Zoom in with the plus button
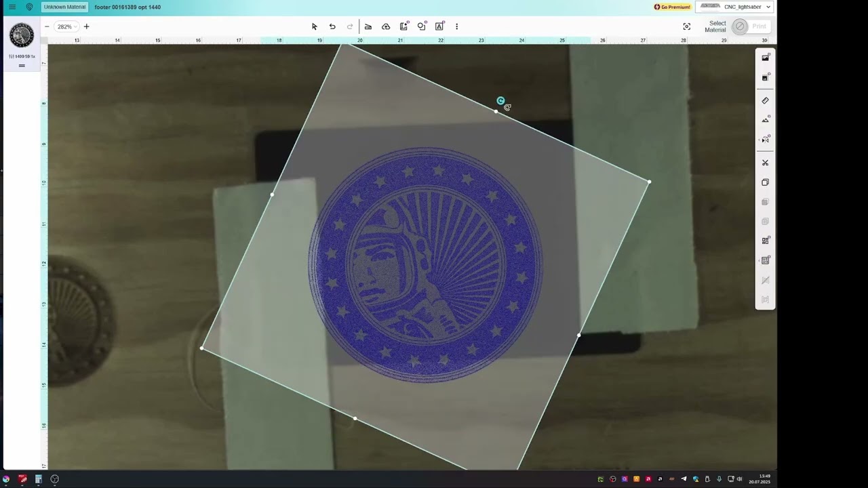The height and width of the screenshot is (488, 868). 86,26
